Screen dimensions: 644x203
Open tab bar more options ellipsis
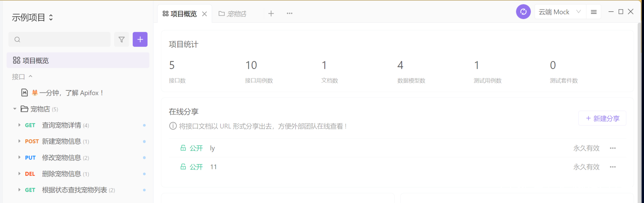pyautogui.click(x=289, y=14)
